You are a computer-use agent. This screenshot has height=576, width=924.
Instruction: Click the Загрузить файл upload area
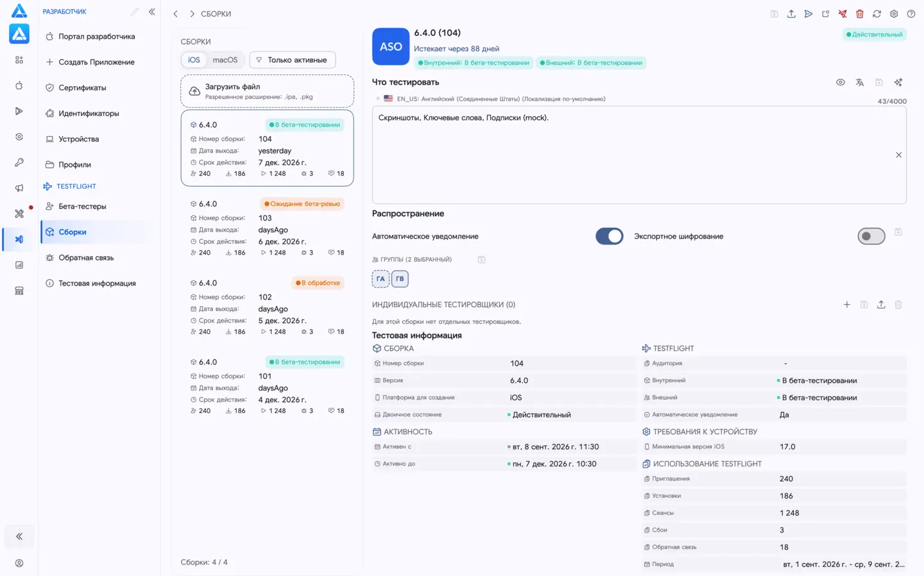[267, 91]
